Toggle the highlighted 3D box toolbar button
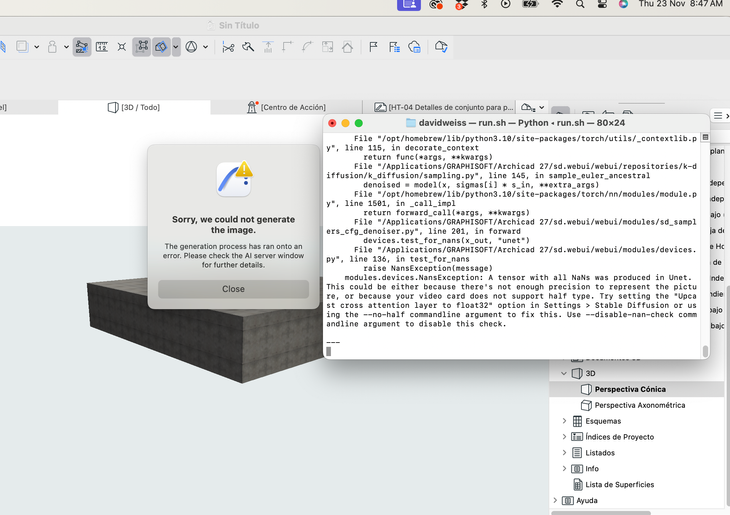The height and width of the screenshot is (515, 730). (160, 47)
